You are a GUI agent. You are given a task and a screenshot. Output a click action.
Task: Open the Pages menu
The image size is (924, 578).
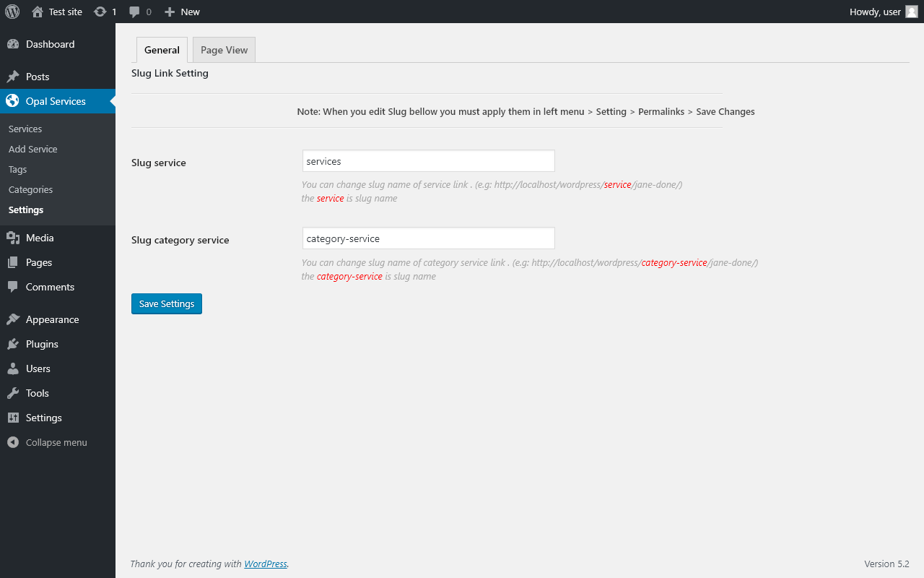point(58,262)
